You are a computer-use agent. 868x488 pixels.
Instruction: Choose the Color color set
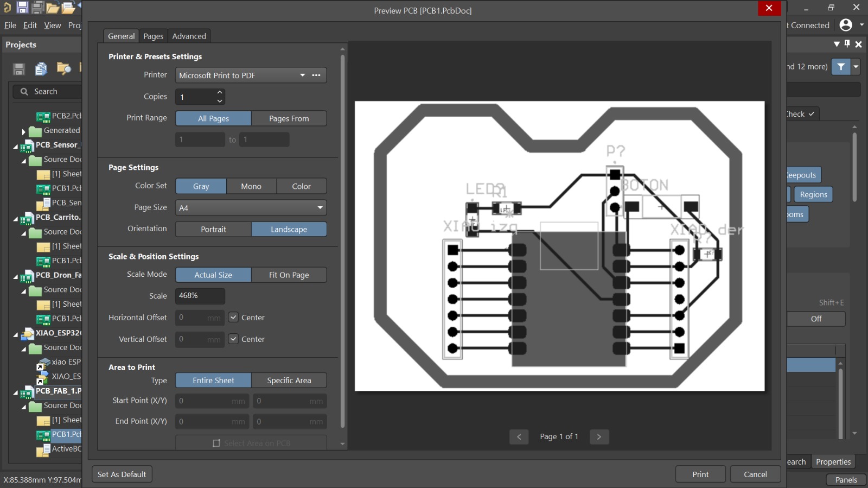pos(302,186)
